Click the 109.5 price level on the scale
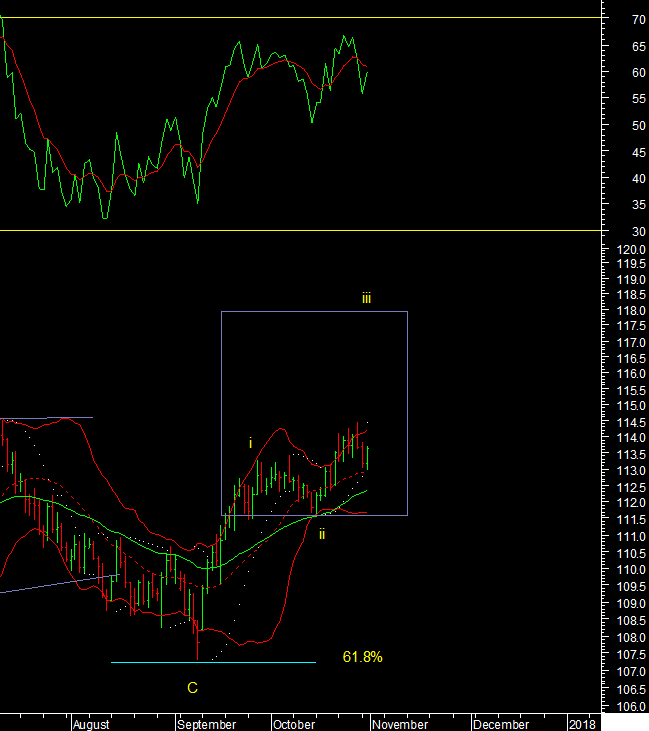 coord(631,586)
